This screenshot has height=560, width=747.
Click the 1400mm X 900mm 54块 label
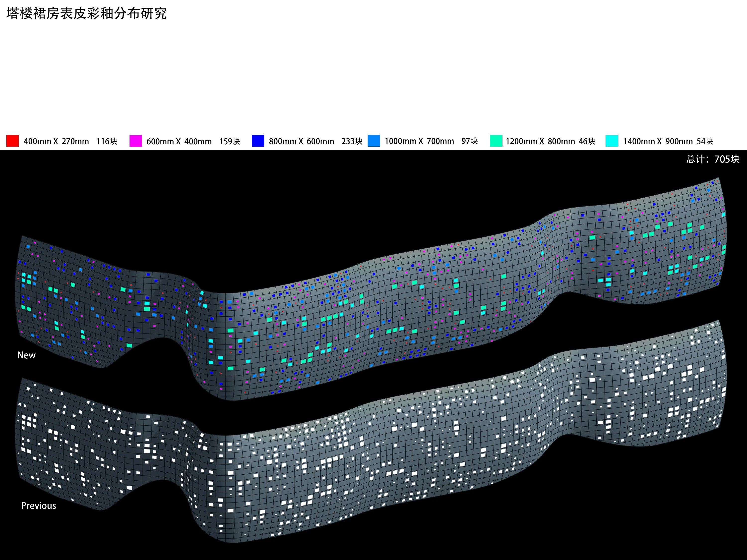point(668,141)
